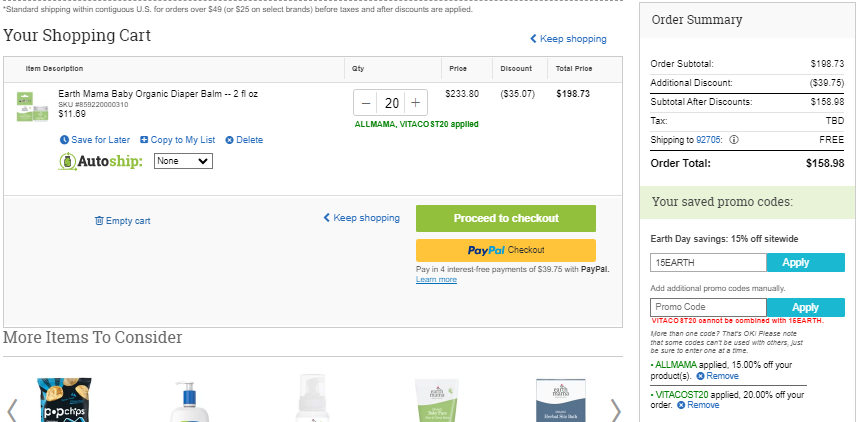Open the Autoship frequency dropdown
Screen dimensions: 856x422
click(183, 161)
